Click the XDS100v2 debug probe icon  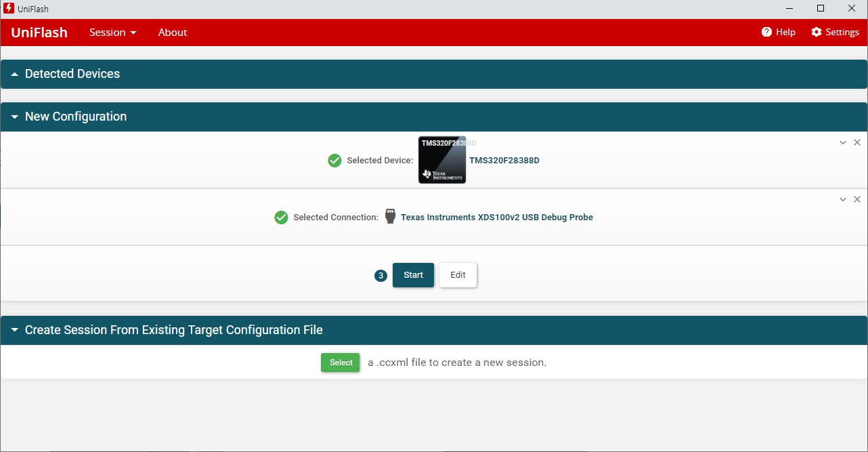390,217
